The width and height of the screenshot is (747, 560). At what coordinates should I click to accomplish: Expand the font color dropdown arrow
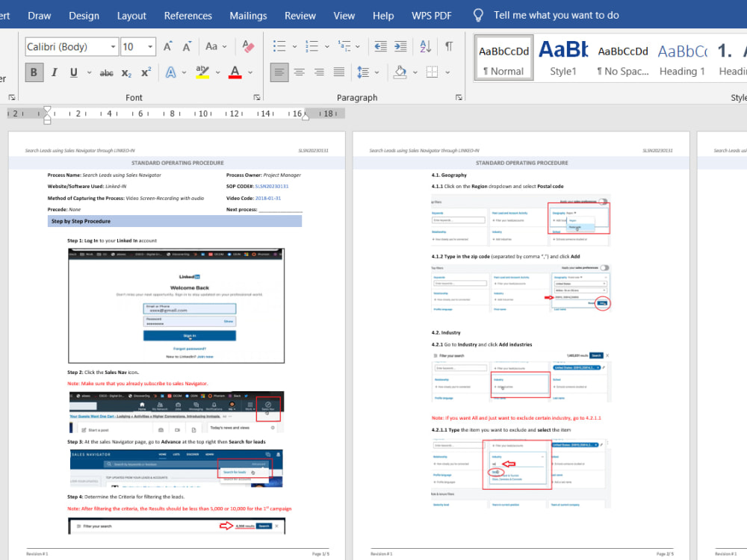tap(250, 72)
